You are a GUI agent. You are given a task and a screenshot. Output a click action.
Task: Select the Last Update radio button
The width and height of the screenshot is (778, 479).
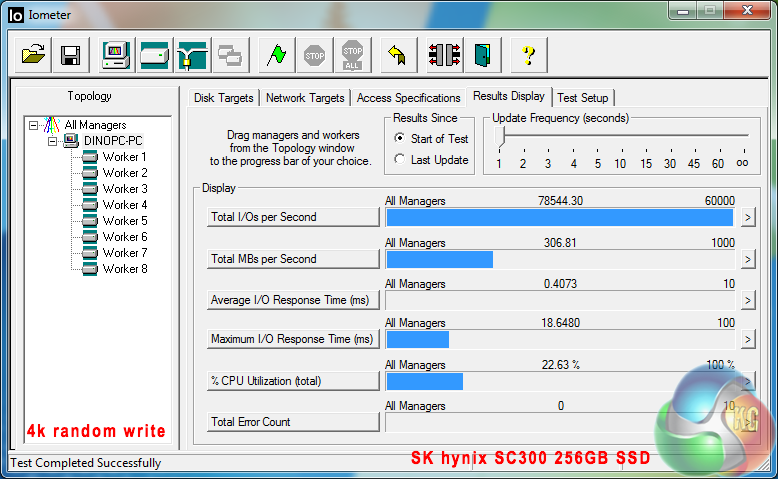click(x=400, y=160)
